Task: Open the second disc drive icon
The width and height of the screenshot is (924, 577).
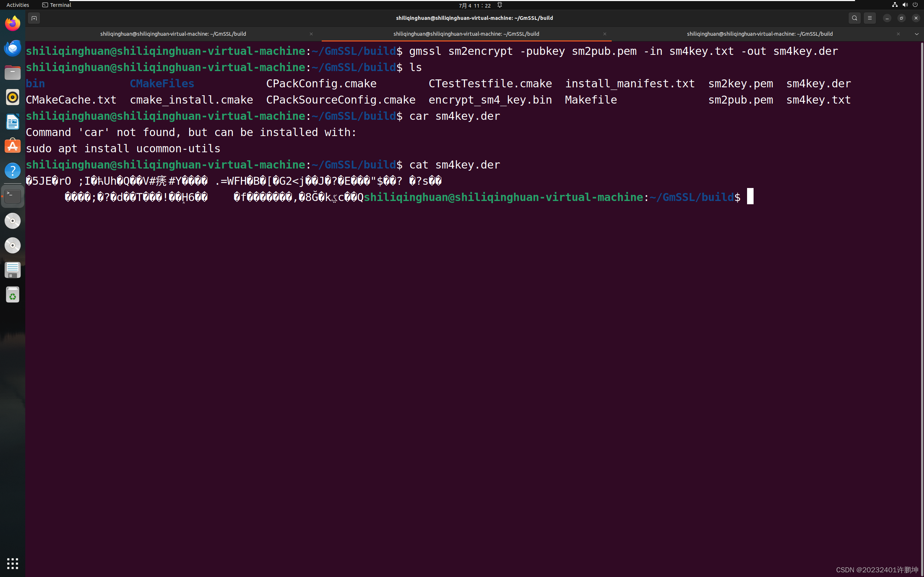Action: tap(13, 245)
